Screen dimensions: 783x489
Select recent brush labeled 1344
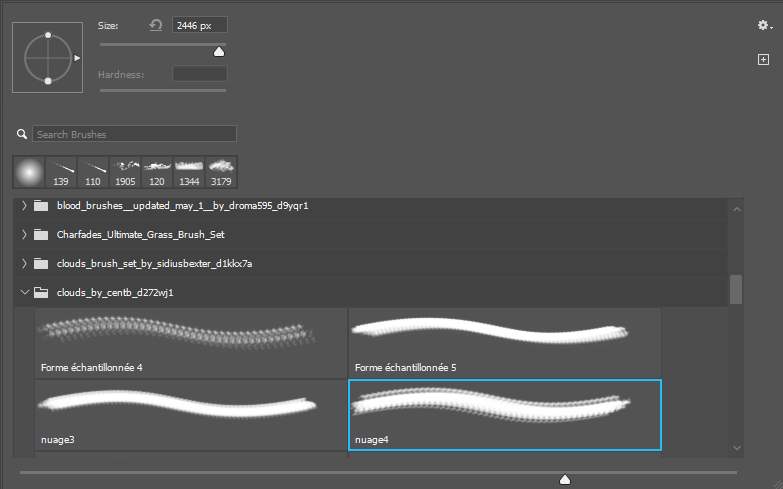tap(189, 171)
